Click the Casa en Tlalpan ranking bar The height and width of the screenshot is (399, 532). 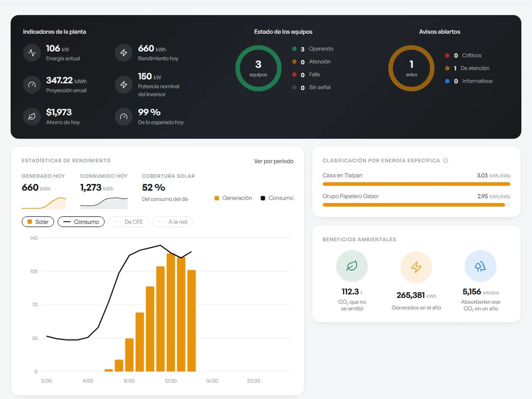click(416, 184)
